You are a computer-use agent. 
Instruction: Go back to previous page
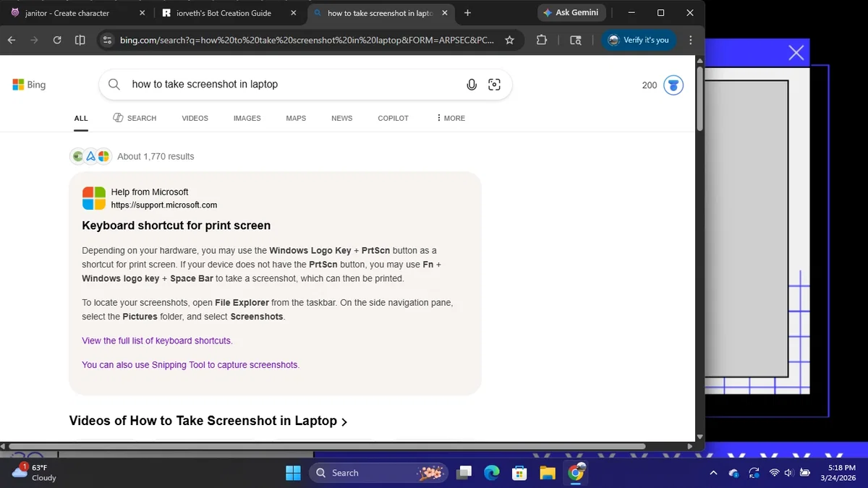(x=12, y=40)
